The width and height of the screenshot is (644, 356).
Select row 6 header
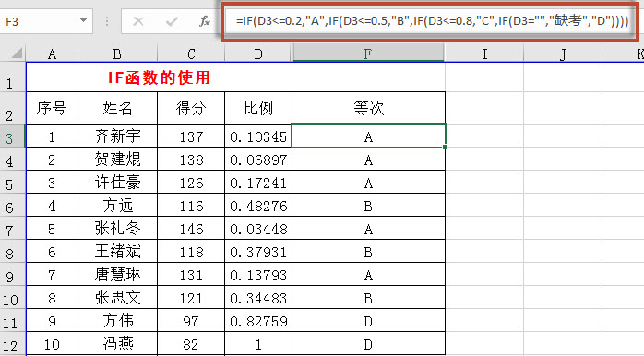coord(13,205)
